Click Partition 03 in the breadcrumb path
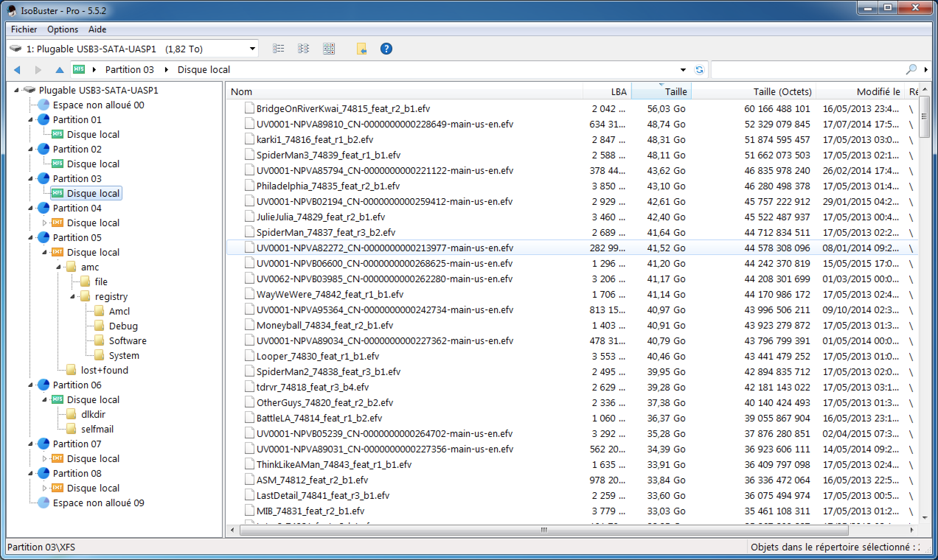Screen dimensions: 938x560 pos(129,70)
